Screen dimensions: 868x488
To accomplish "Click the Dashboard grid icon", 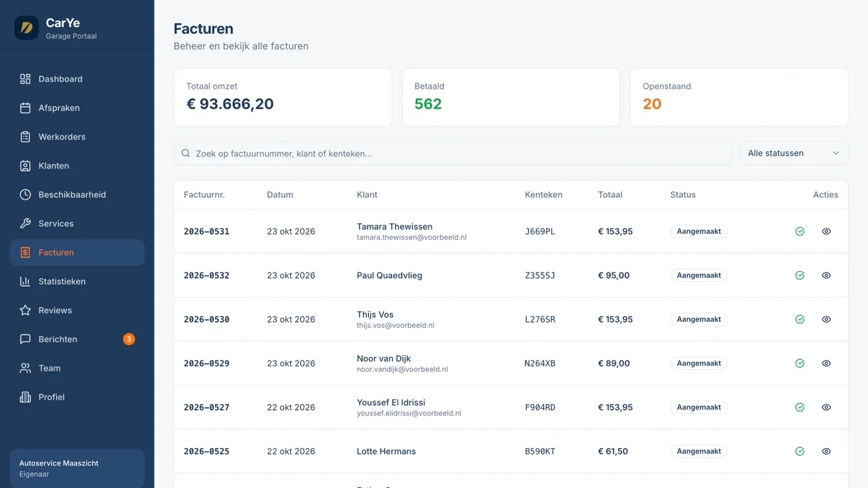I will pyautogui.click(x=25, y=79).
